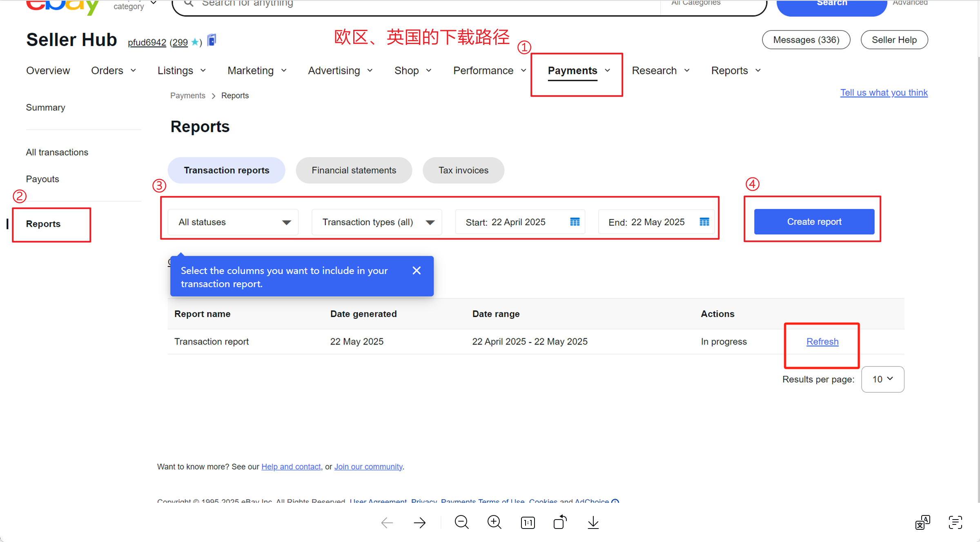The image size is (980, 542).
Task: Click the zoom in magnifier icon
Action: pyautogui.click(x=494, y=522)
